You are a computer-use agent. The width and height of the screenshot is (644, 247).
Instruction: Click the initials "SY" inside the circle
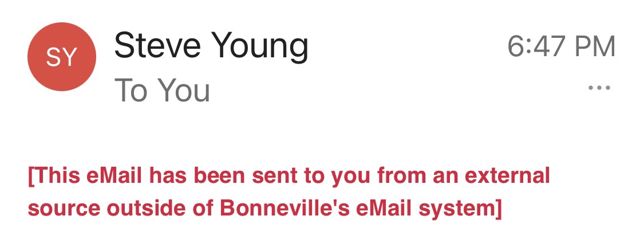point(61,57)
